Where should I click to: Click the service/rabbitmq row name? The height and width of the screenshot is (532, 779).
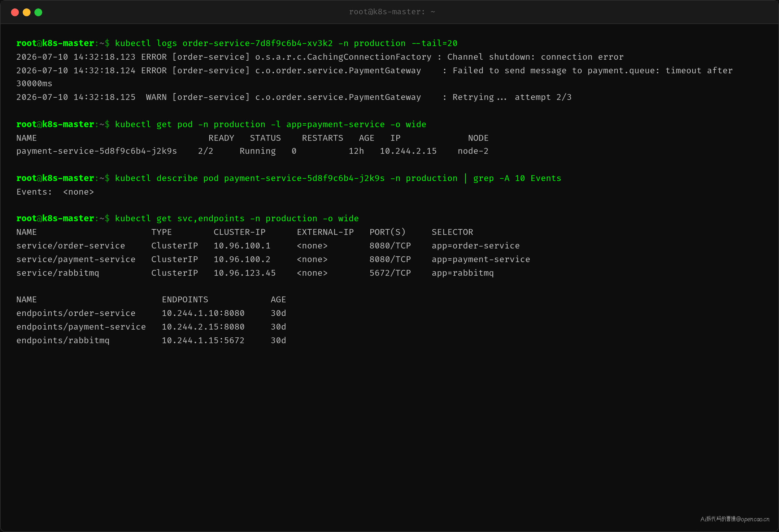pos(58,273)
